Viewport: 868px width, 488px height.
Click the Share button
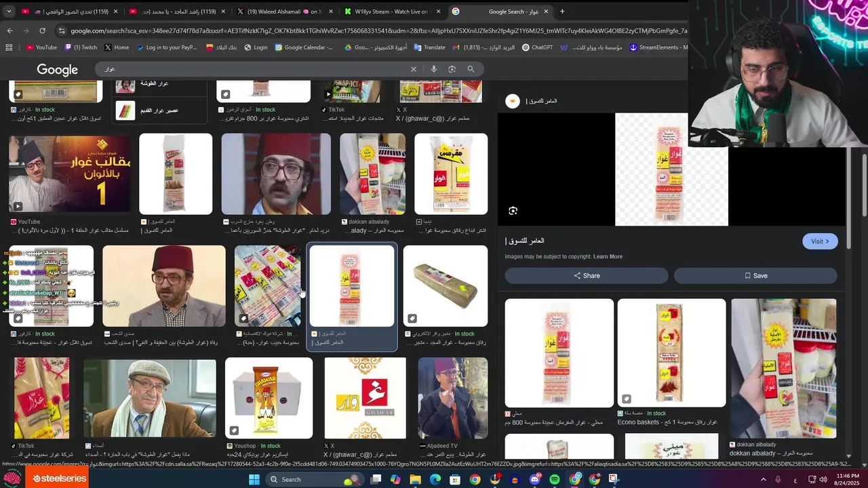[x=587, y=276]
